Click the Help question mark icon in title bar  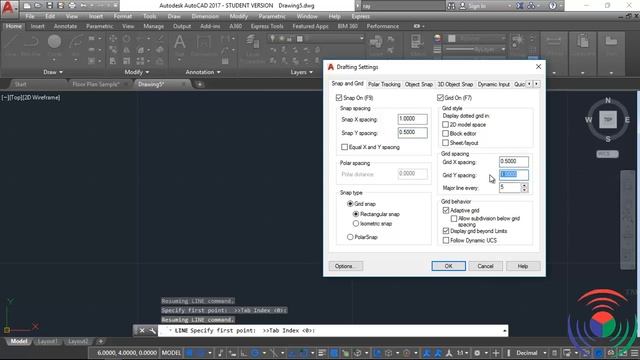click(x=552, y=6)
